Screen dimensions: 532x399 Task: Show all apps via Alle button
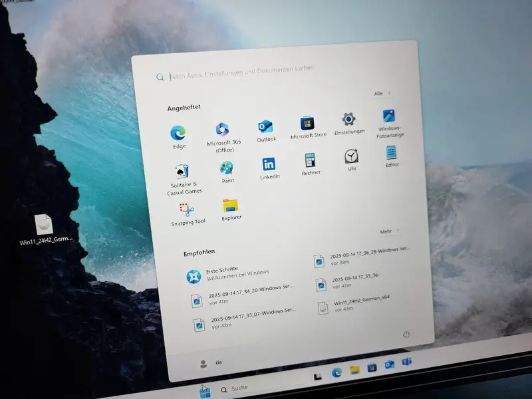[x=382, y=93]
